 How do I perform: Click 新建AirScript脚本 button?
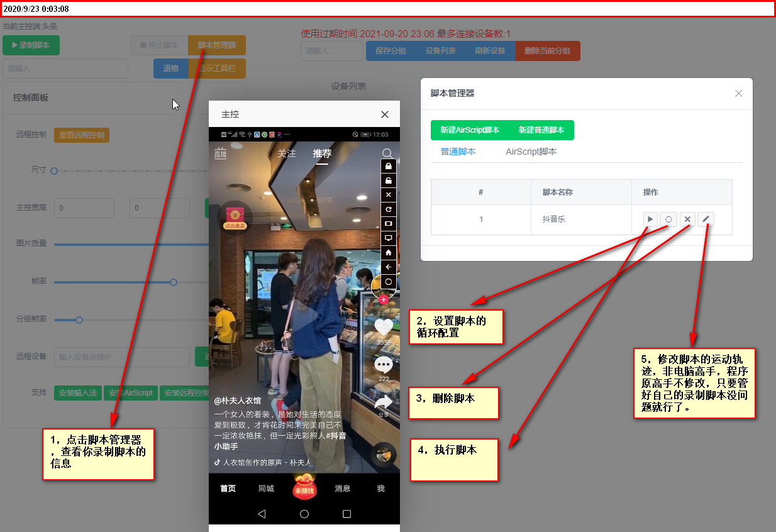click(470, 130)
